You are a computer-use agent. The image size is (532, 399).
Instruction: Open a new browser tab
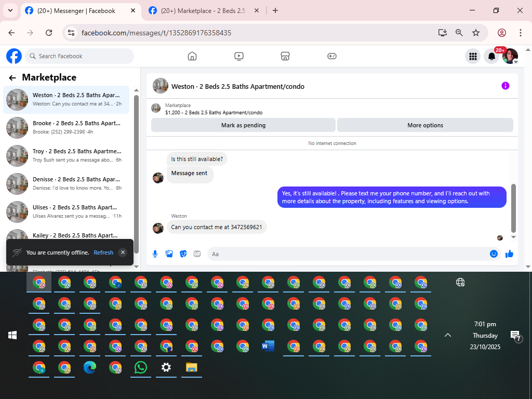275,10
